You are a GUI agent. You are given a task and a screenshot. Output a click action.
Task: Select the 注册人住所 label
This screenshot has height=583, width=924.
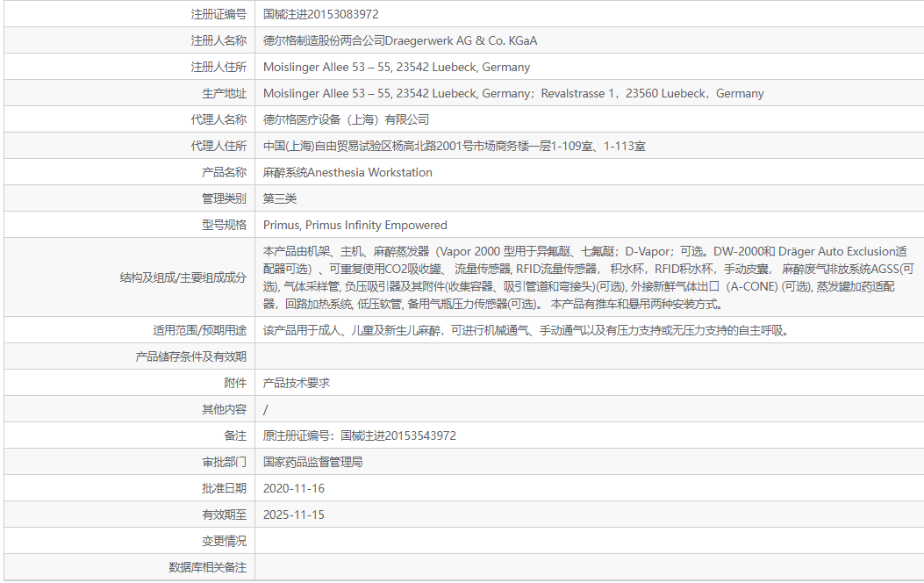218,68
